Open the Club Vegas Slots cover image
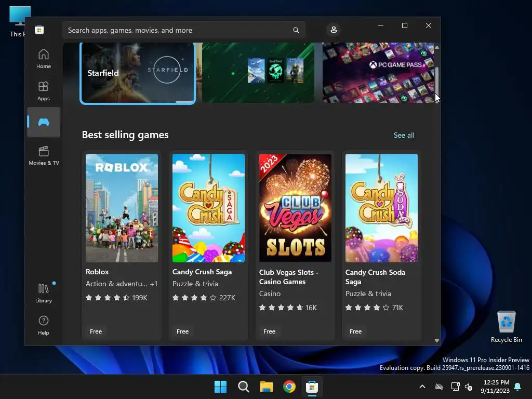 (x=295, y=208)
